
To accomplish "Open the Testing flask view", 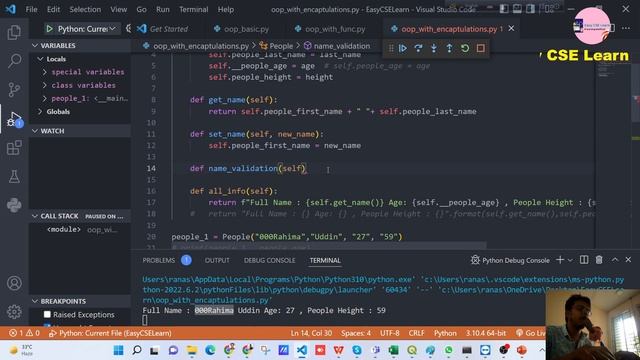I will (14, 176).
